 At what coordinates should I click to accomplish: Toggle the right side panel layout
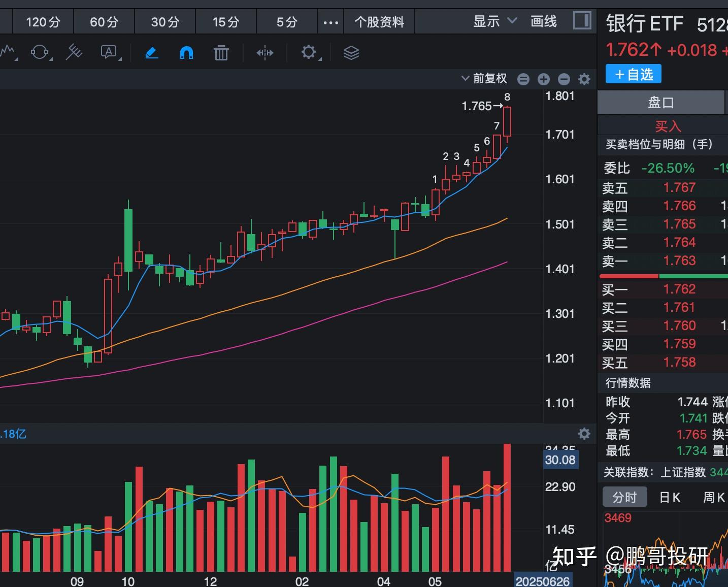click(x=582, y=21)
